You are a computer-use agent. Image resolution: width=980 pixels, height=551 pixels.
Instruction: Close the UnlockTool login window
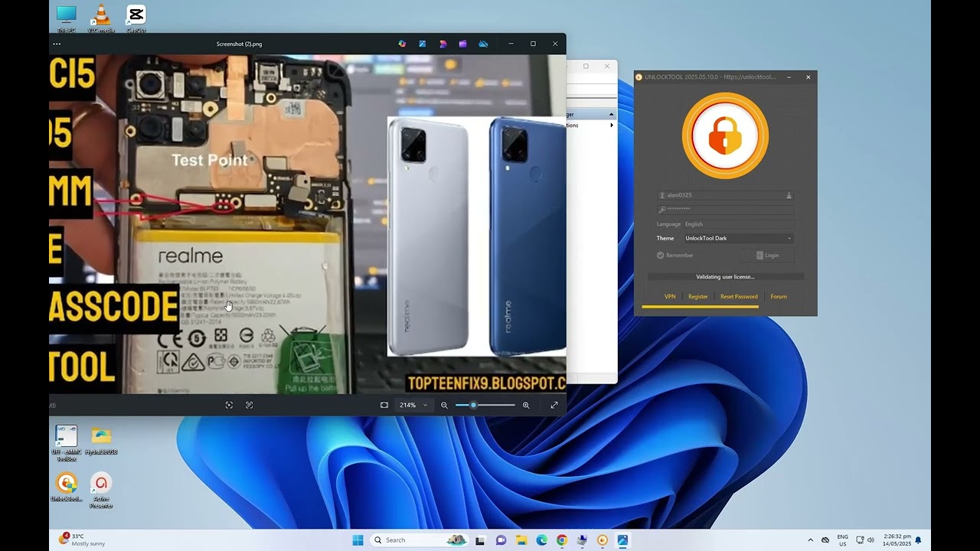point(808,77)
